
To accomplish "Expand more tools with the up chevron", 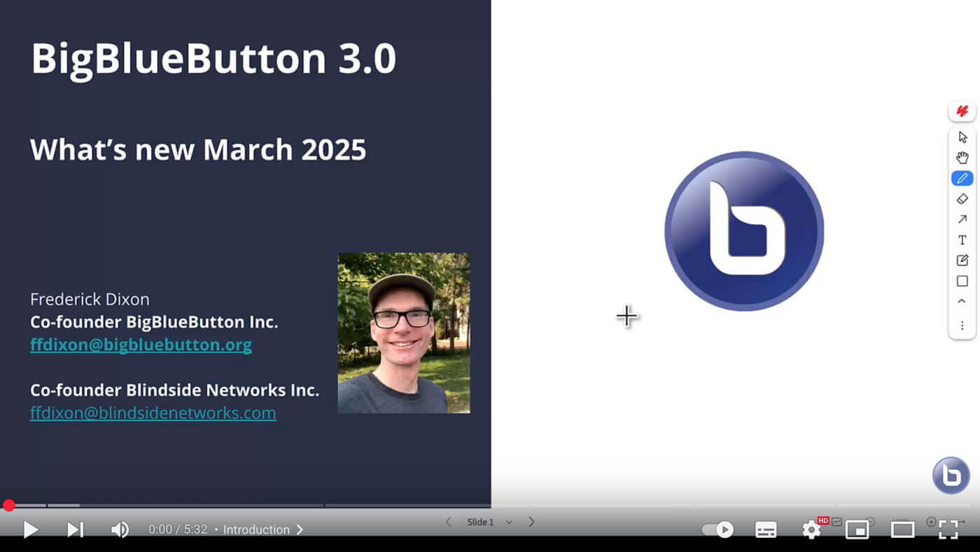I will tap(962, 301).
